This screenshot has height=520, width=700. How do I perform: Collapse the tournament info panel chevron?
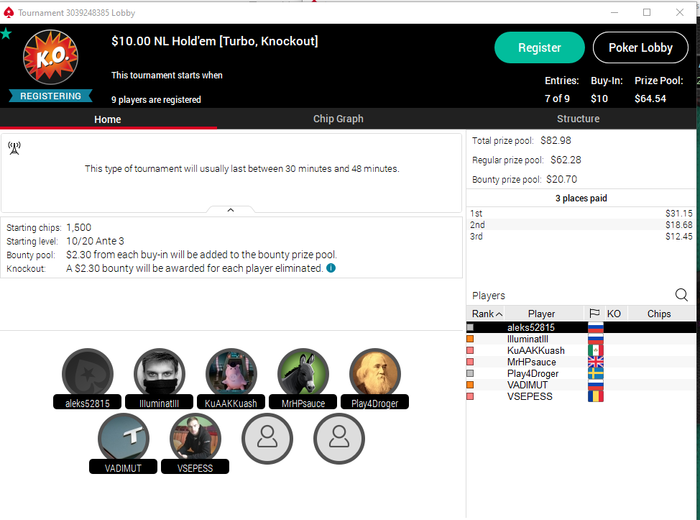[x=230, y=210]
